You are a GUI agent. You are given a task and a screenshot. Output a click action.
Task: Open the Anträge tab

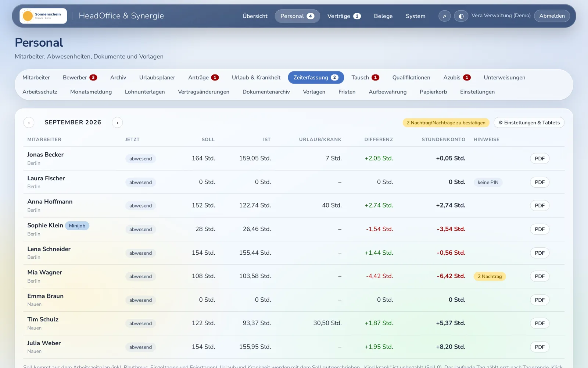[x=204, y=78]
